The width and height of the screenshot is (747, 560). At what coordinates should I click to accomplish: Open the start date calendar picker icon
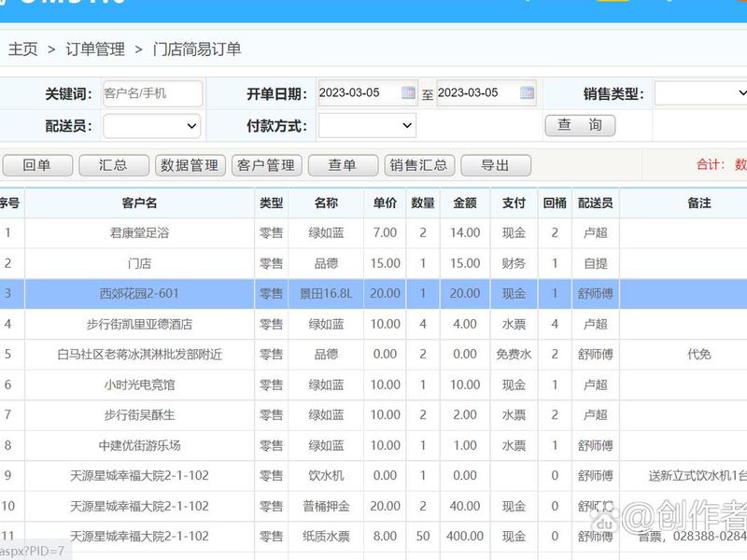coord(408,92)
